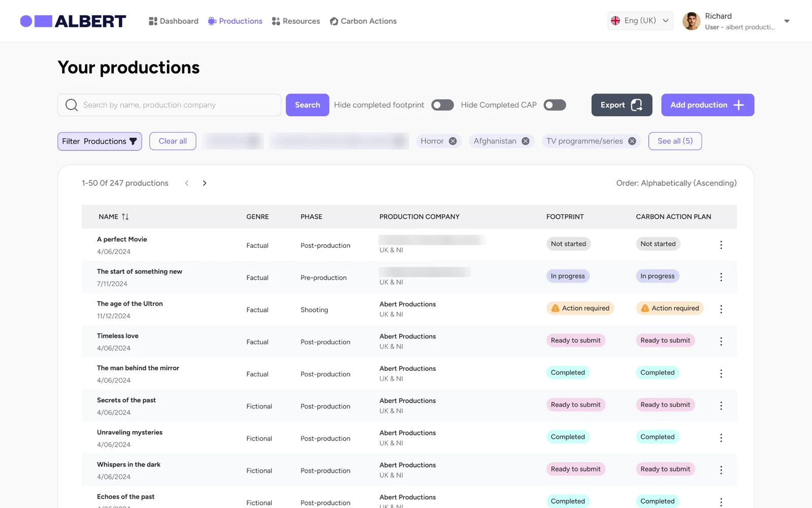This screenshot has height=508, width=812.
Task: Focus the production search field
Action: click(x=170, y=105)
